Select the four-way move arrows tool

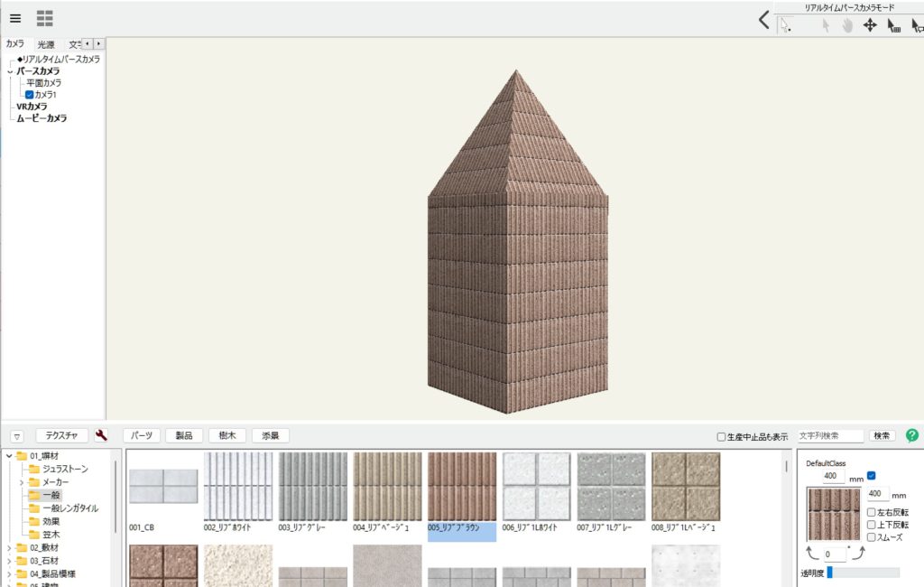pyautogui.click(x=870, y=25)
